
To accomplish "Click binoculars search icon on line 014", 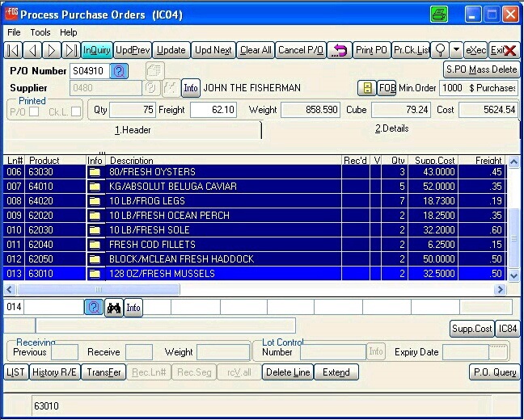I will point(114,308).
